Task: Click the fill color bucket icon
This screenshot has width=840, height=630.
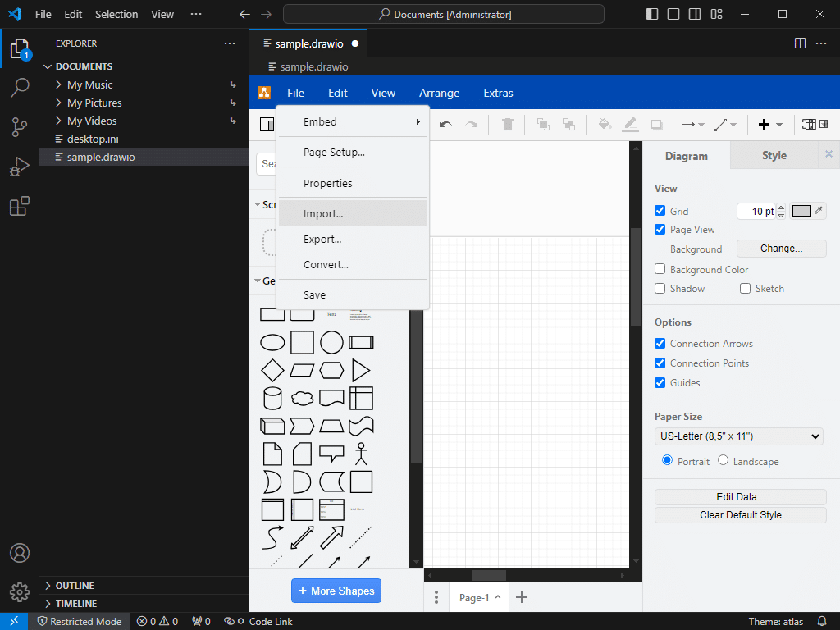Action: tap(605, 125)
